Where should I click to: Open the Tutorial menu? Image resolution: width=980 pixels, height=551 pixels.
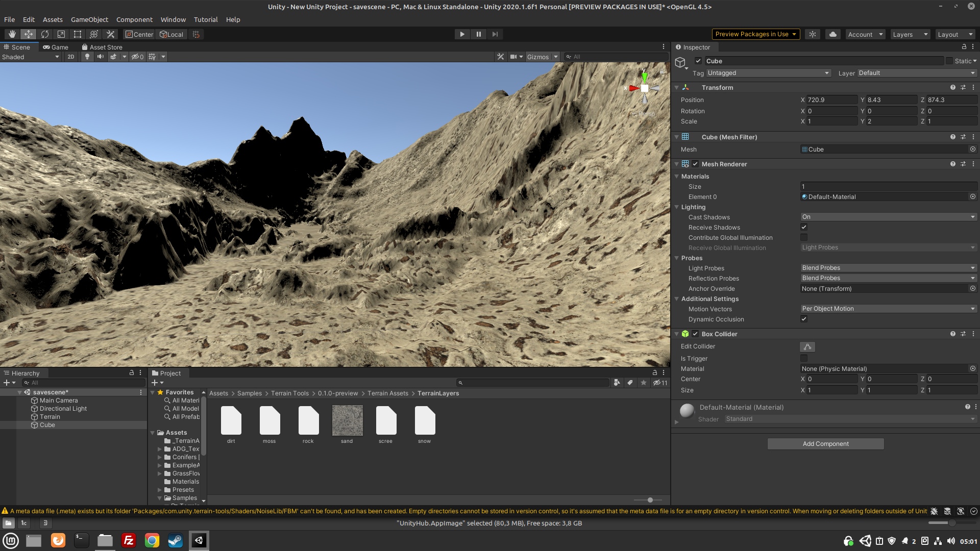pyautogui.click(x=206, y=19)
